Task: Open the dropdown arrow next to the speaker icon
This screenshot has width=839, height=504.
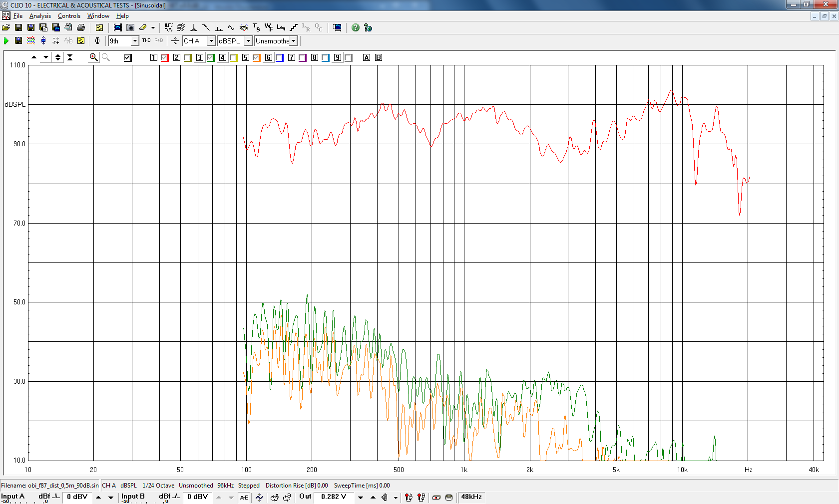Action: (x=396, y=497)
